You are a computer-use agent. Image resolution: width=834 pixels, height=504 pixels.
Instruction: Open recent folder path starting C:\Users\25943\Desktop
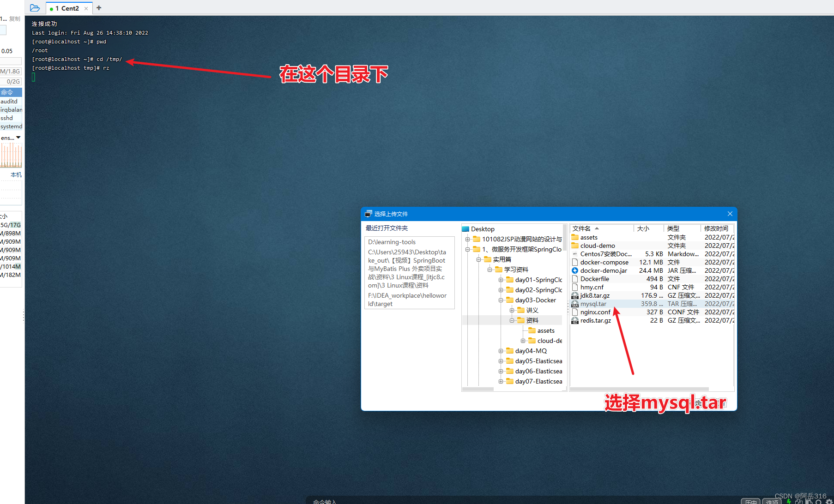(x=407, y=269)
